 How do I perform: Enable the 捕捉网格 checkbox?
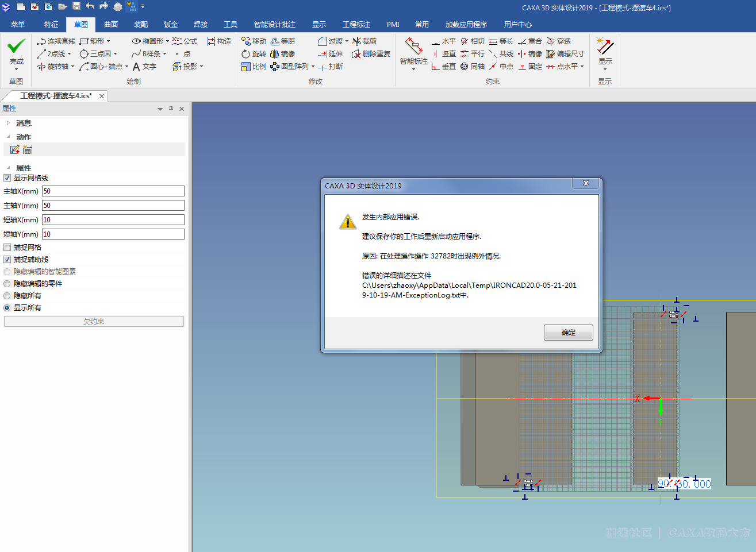tap(7, 248)
